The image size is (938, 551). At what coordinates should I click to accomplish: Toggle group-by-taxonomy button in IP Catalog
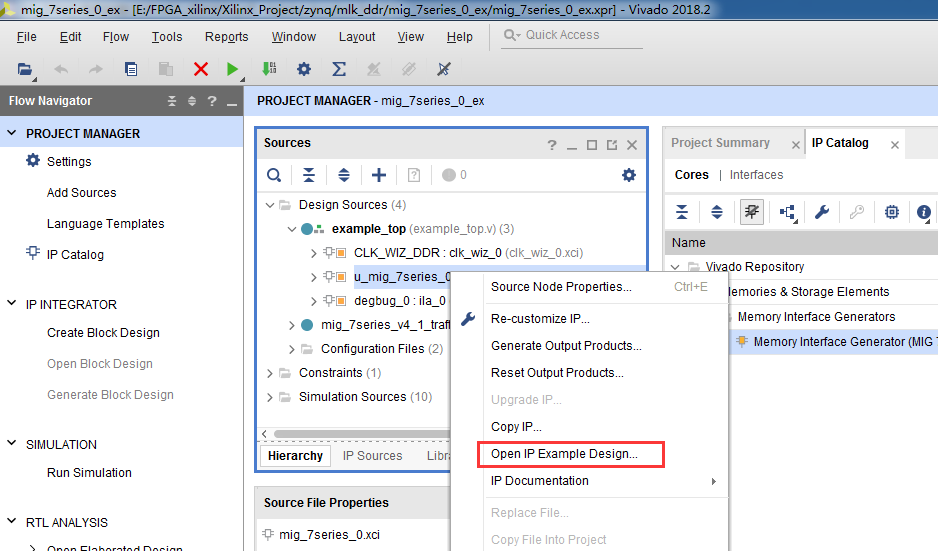(x=752, y=212)
